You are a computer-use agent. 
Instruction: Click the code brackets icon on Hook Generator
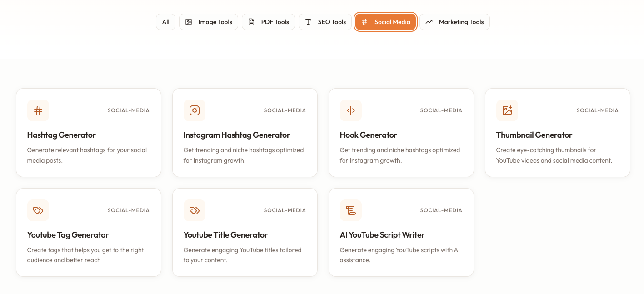351,110
